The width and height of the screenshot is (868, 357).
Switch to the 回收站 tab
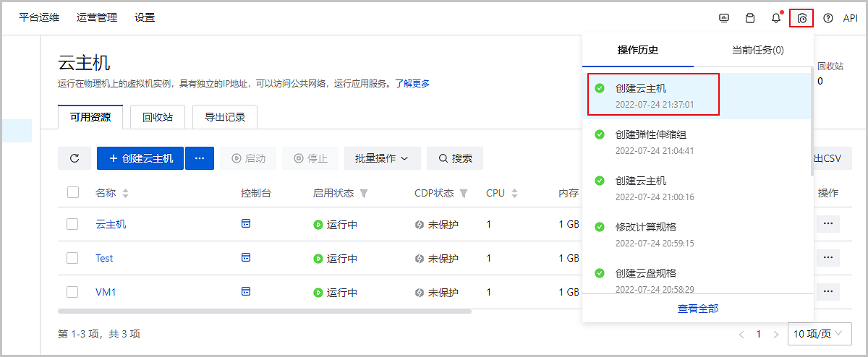(157, 117)
